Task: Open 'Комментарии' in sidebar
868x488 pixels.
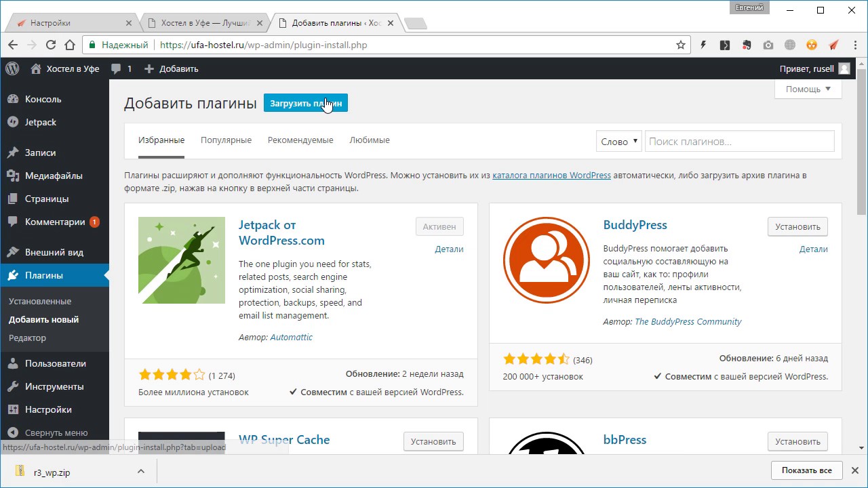Action: [x=54, y=222]
